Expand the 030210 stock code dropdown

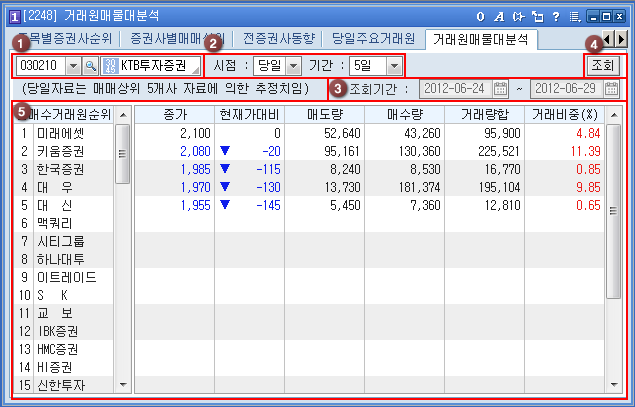[72, 65]
